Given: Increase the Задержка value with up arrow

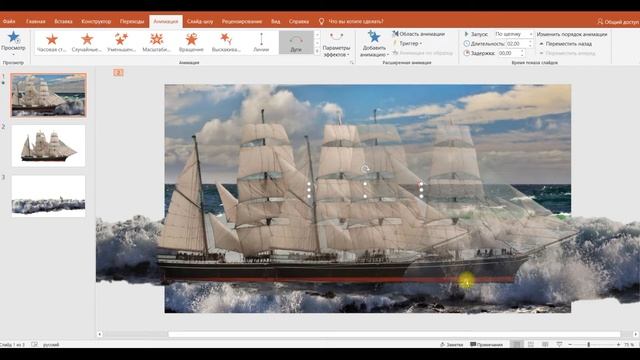Looking at the screenshot, I should click(522, 51).
